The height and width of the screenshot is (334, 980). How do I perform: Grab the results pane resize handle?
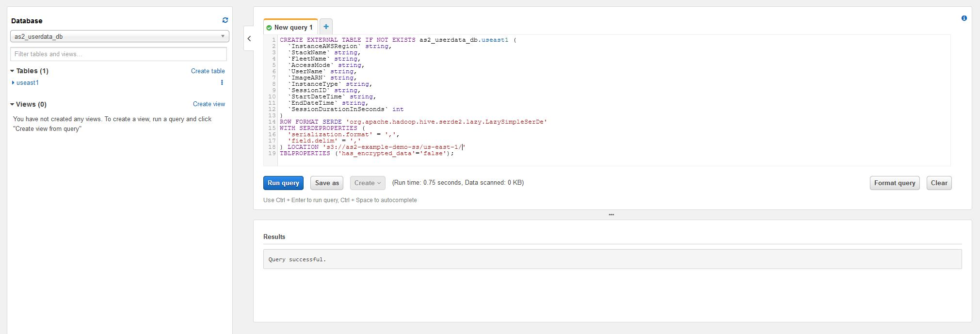click(611, 214)
